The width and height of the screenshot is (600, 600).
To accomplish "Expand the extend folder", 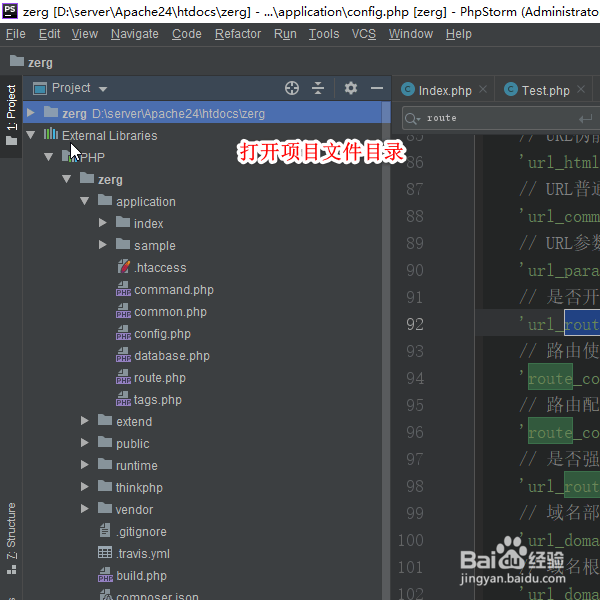I will coord(85,421).
